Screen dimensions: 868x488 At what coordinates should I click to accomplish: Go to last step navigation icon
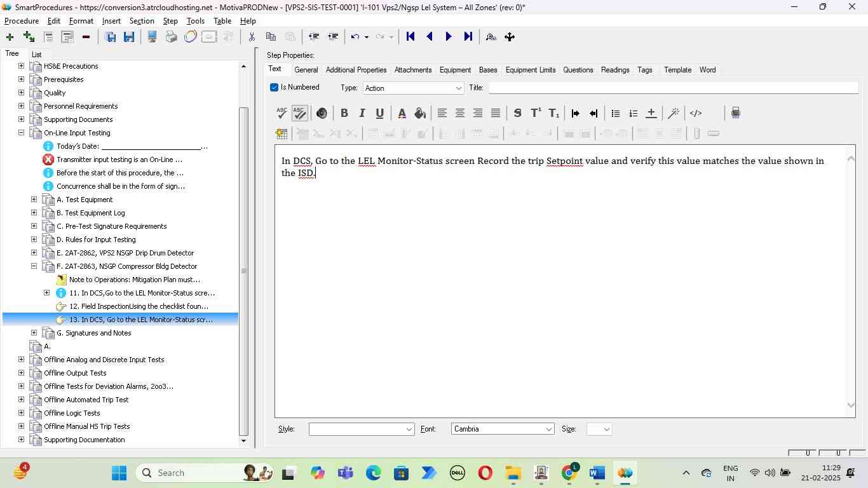(468, 37)
